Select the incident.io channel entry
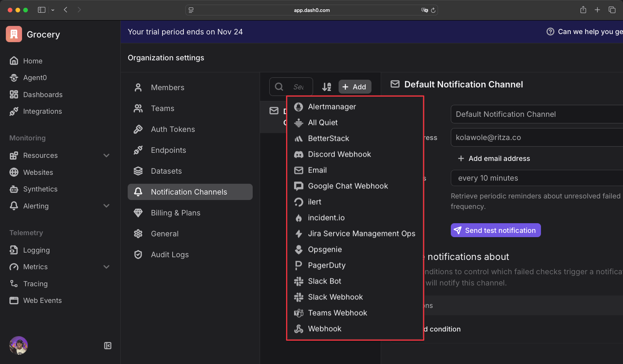 [x=326, y=217]
